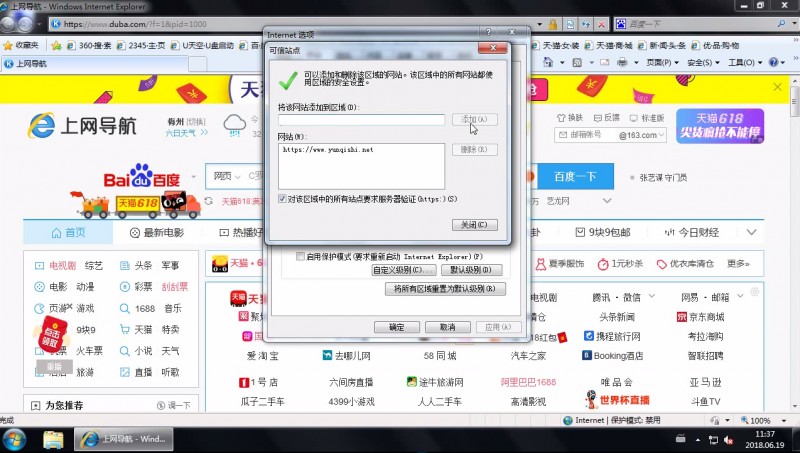Click the 删除(R) button in trusted sites dialog

(474, 149)
